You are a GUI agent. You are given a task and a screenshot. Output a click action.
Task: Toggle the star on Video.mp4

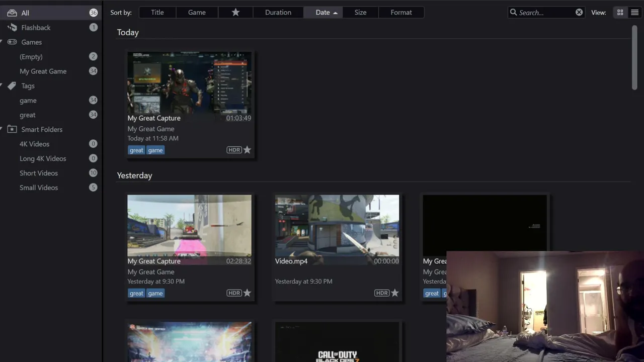pyautogui.click(x=395, y=293)
